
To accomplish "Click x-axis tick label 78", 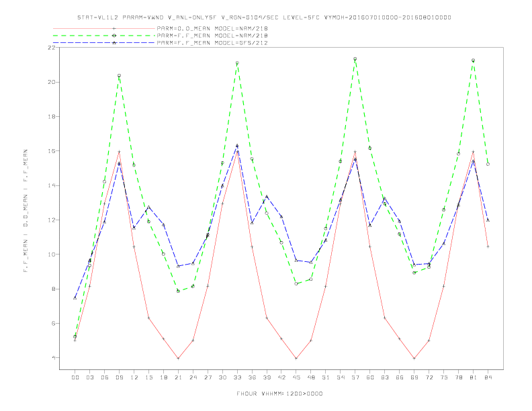I will [x=459, y=377].
